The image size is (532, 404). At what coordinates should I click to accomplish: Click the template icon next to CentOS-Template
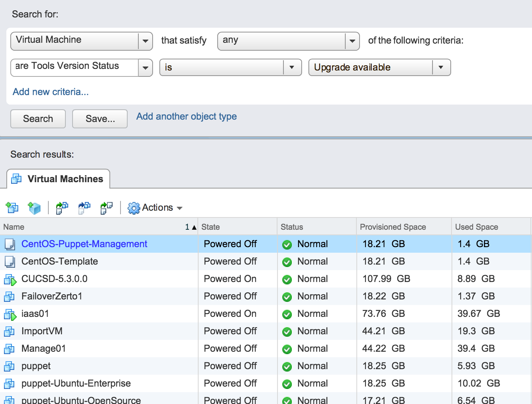tap(10, 262)
